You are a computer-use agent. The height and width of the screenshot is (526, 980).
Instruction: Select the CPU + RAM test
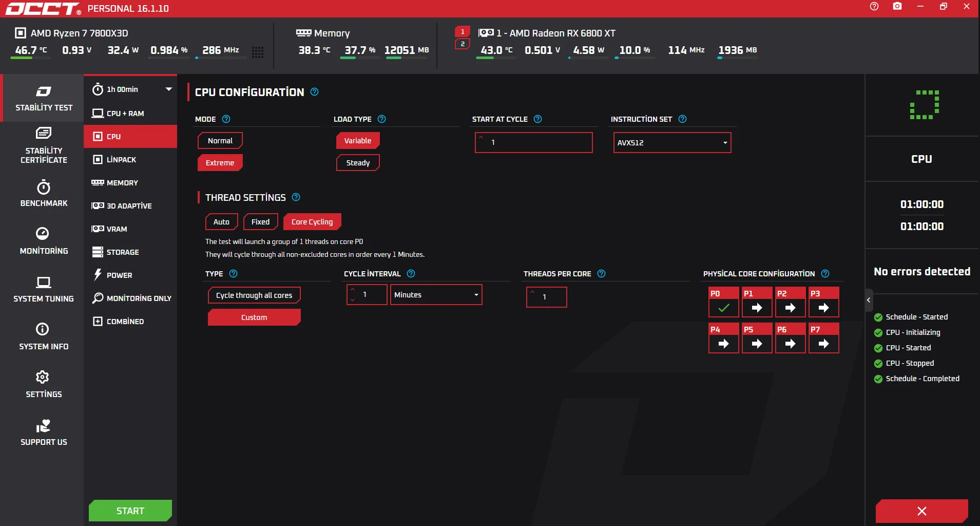130,114
